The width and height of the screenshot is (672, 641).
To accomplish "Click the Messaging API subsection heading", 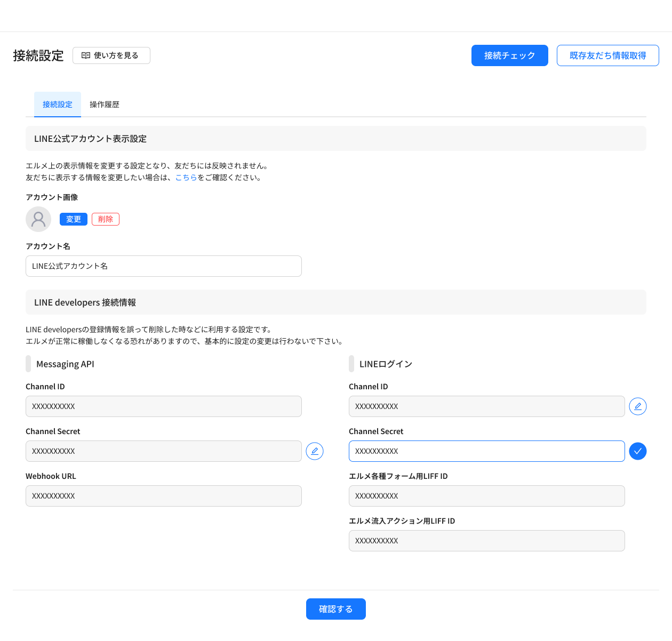I will click(x=65, y=364).
